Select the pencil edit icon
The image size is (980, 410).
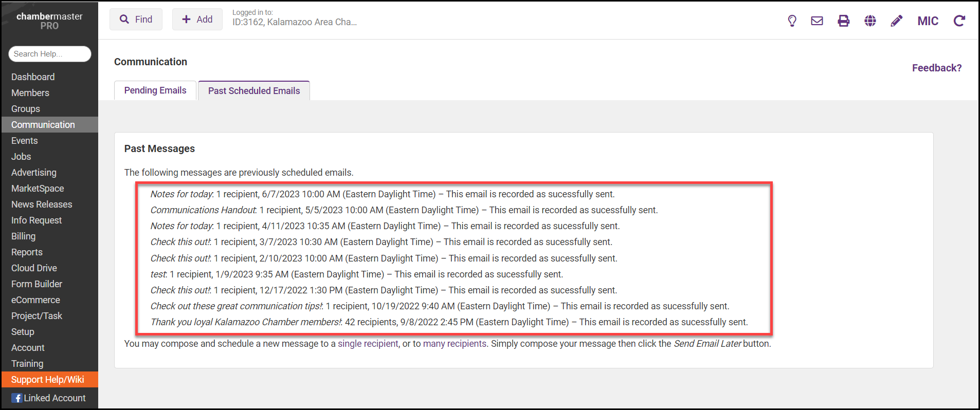(x=896, y=21)
